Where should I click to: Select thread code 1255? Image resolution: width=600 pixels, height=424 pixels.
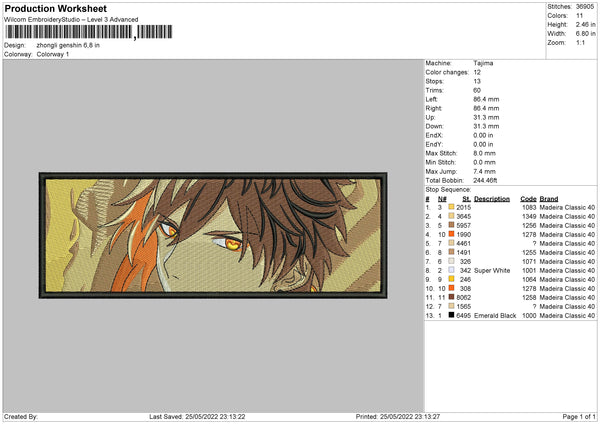click(x=529, y=253)
